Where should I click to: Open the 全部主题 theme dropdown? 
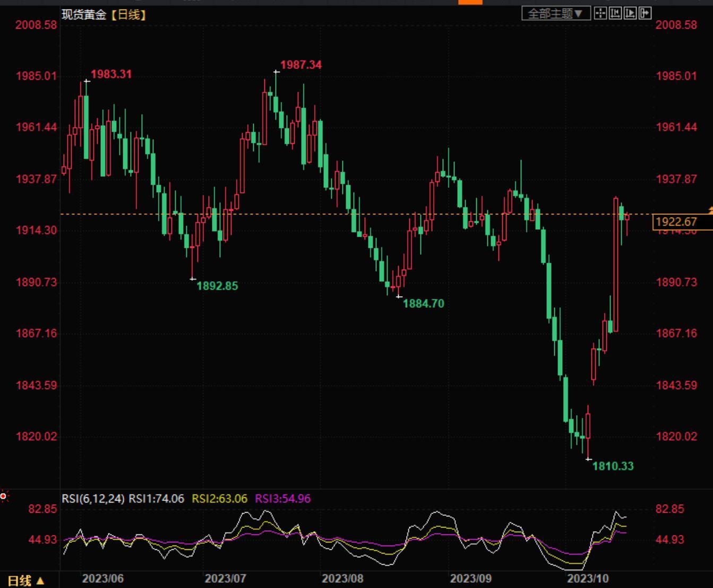(x=555, y=13)
